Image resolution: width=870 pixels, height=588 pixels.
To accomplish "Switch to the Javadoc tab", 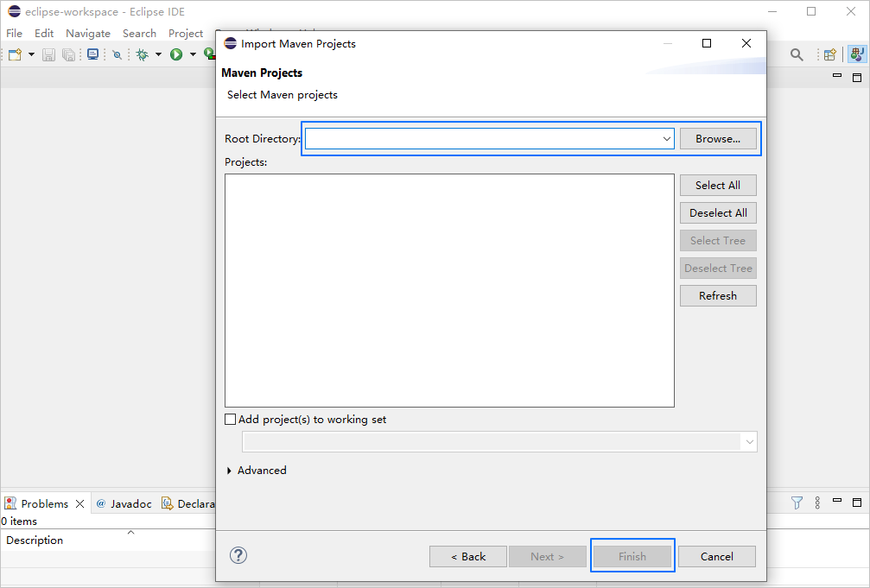I will tap(124, 503).
